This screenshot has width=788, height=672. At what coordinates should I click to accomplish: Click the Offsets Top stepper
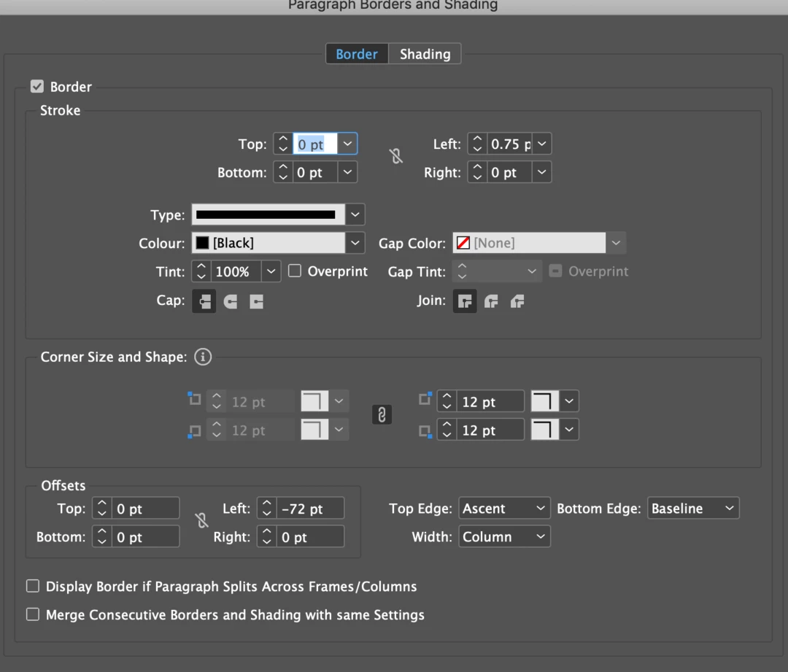pyautogui.click(x=102, y=508)
